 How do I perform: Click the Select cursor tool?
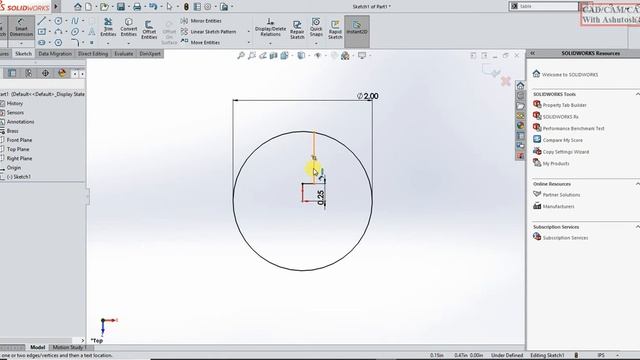tap(169, 7)
